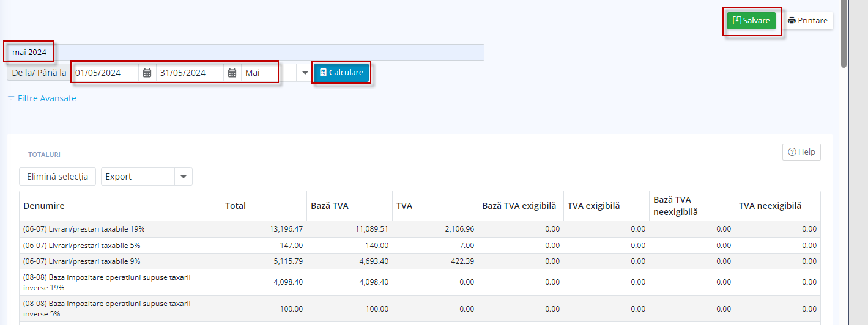Print the report with Printare
868x325 pixels.
pos(807,21)
